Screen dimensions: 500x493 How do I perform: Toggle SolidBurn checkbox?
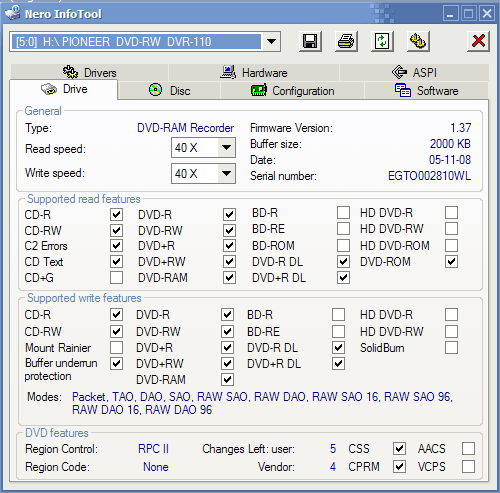pos(451,348)
